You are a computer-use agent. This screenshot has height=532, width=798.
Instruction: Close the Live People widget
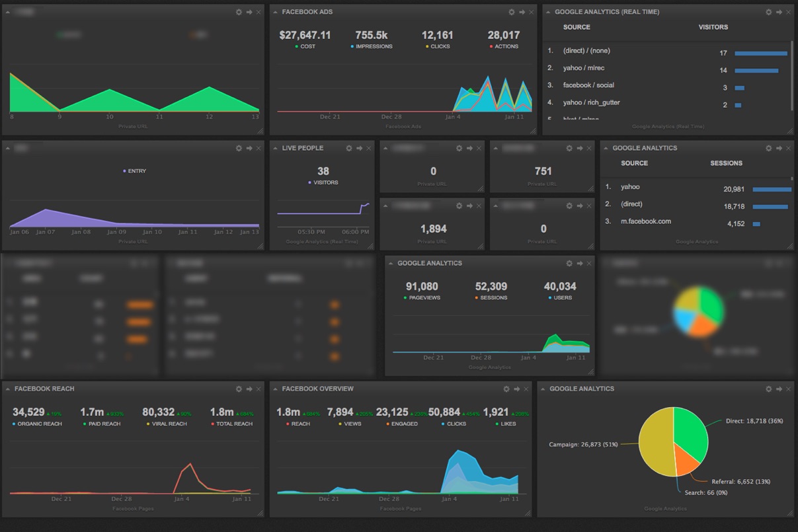[368, 148]
